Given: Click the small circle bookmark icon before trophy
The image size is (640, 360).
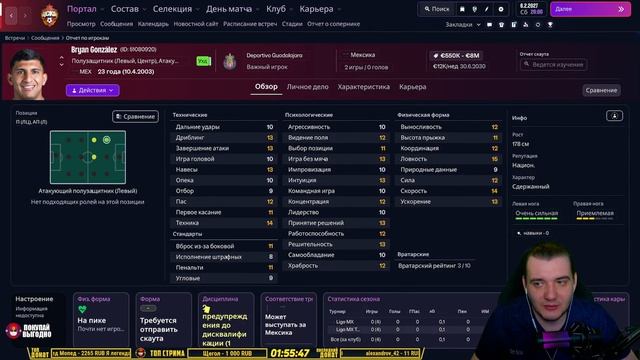Looking at the screenshot, I should pos(538,24).
